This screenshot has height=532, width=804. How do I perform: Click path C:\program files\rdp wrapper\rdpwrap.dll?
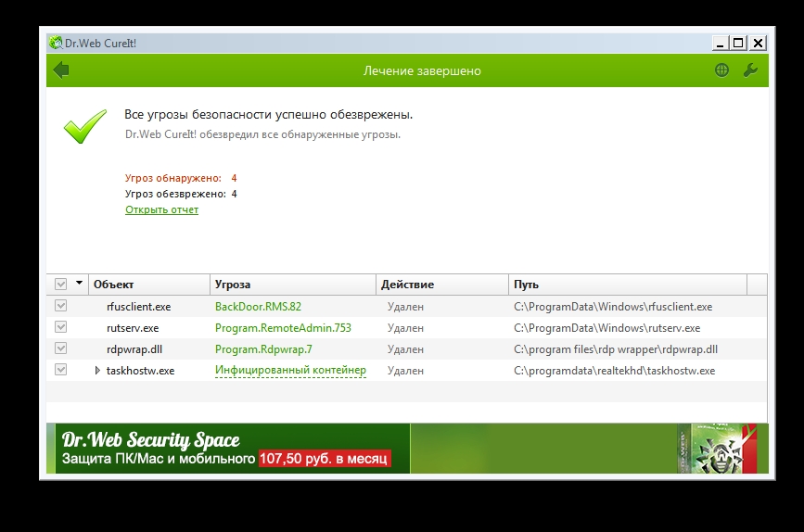click(616, 349)
